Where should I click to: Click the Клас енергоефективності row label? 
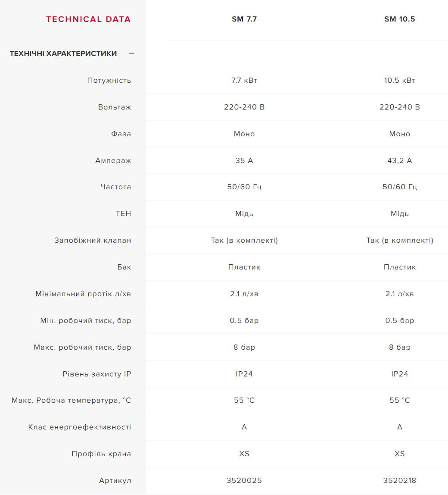[80, 427]
